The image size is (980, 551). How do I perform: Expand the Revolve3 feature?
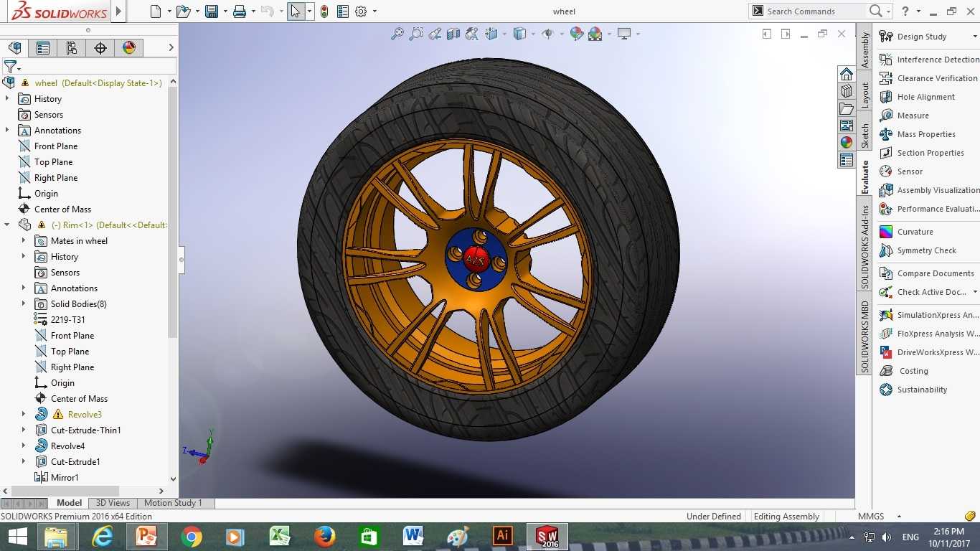click(x=24, y=415)
